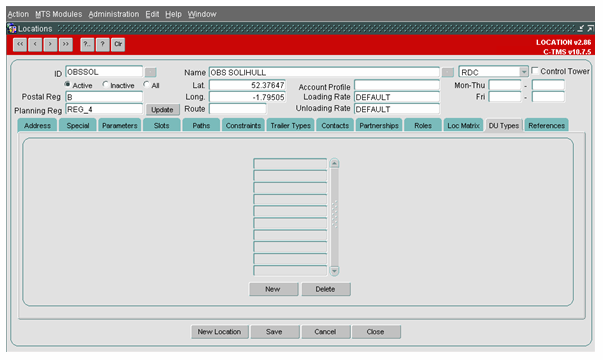
Task: Open the Window menu
Action: 202,14
